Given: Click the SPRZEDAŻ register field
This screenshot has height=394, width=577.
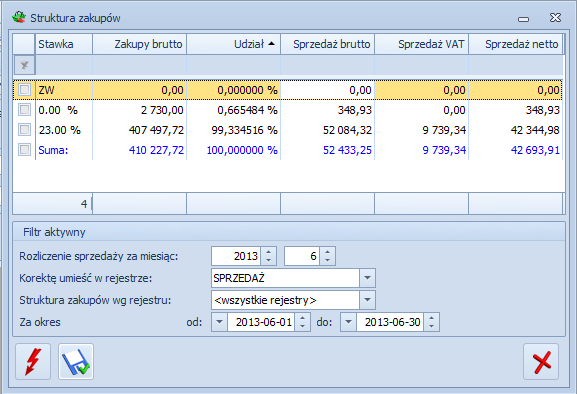Looking at the screenshot, I should click(285, 278).
